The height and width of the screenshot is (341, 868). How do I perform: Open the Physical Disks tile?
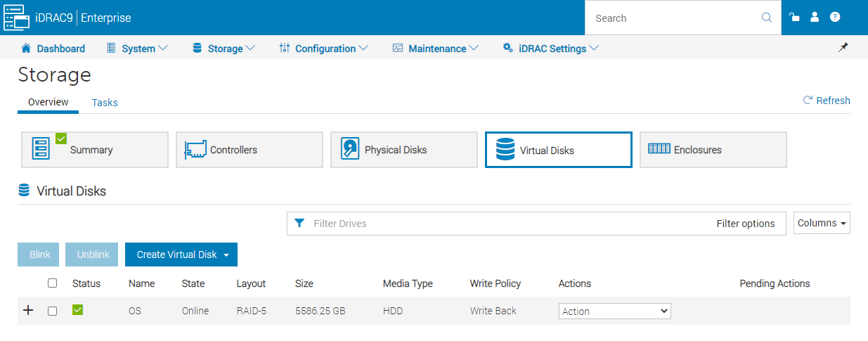pyautogui.click(x=404, y=150)
